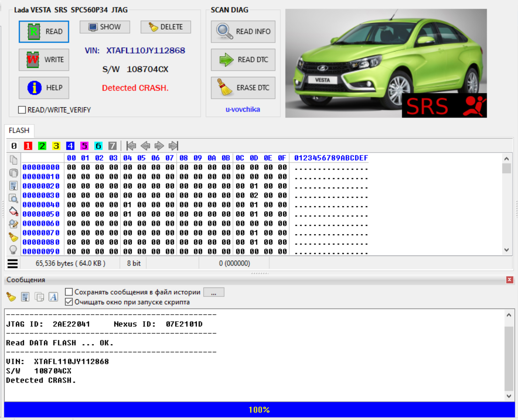Clear messages with the broom icon
The width and height of the screenshot is (518, 420).
(x=11, y=297)
